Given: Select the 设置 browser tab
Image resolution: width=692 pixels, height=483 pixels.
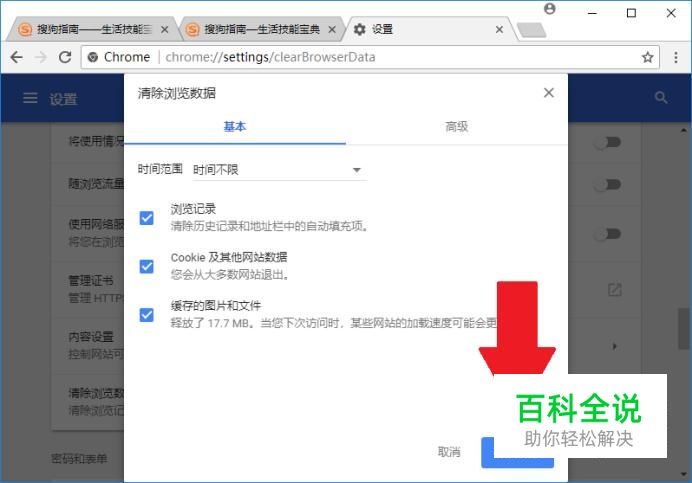Looking at the screenshot, I should point(428,30).
